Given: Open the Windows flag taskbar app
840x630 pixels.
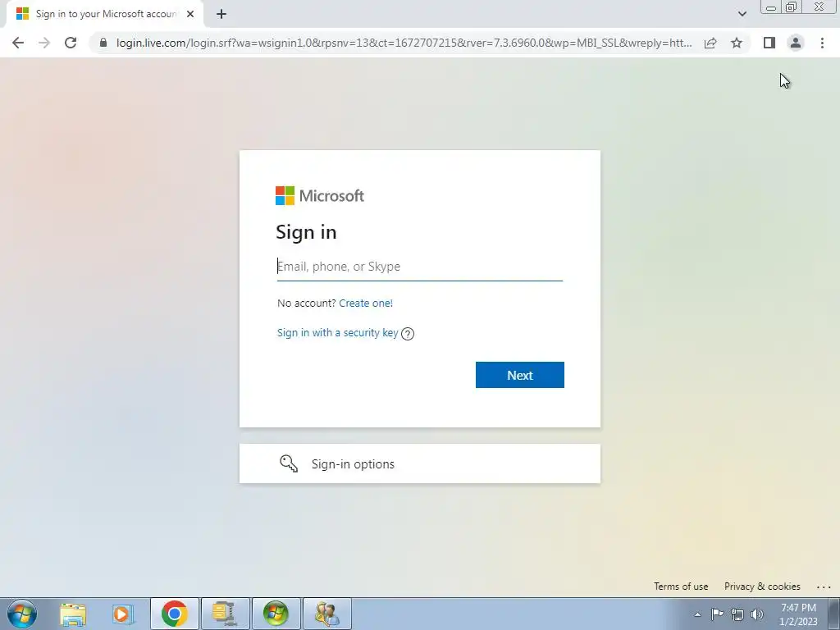Looking at the screenshot, I should [276, 614].
